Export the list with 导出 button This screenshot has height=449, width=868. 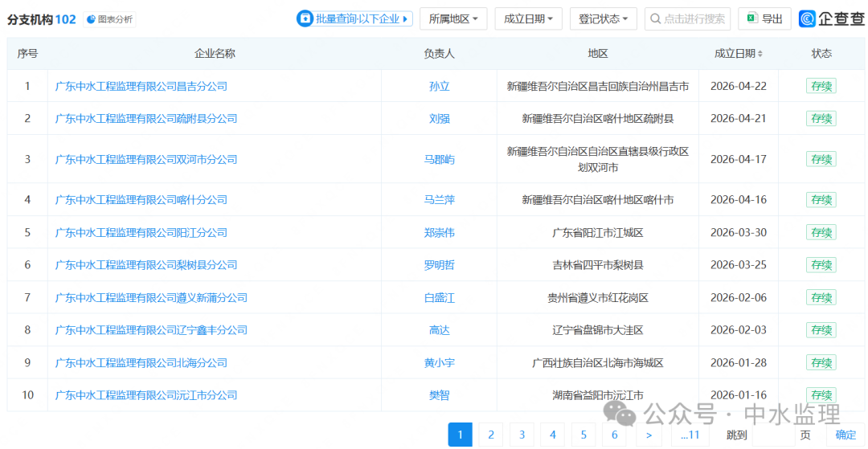(765, 18)
